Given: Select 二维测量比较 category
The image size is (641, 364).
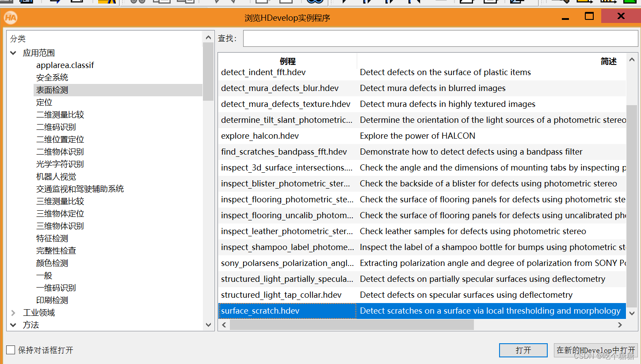Looking at the screenshot, I should tap(60, 115).
